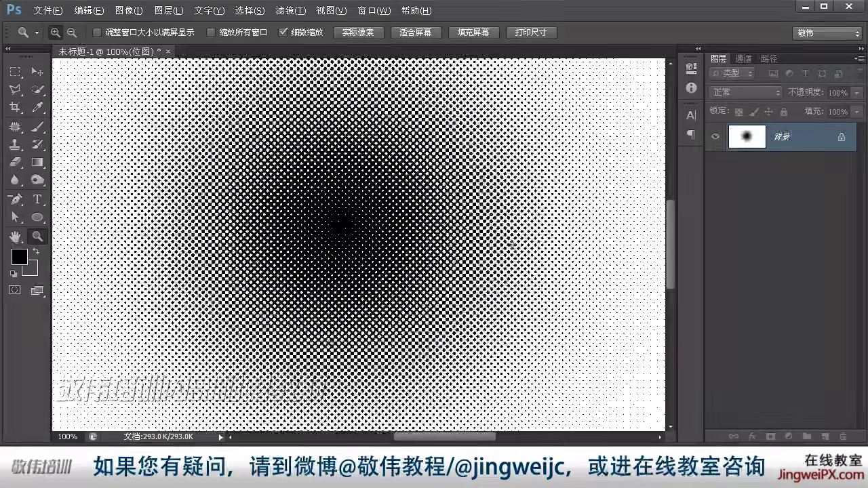Select the Quick Selection tool
Screen dimensions: 868x488
coord(37,89)
